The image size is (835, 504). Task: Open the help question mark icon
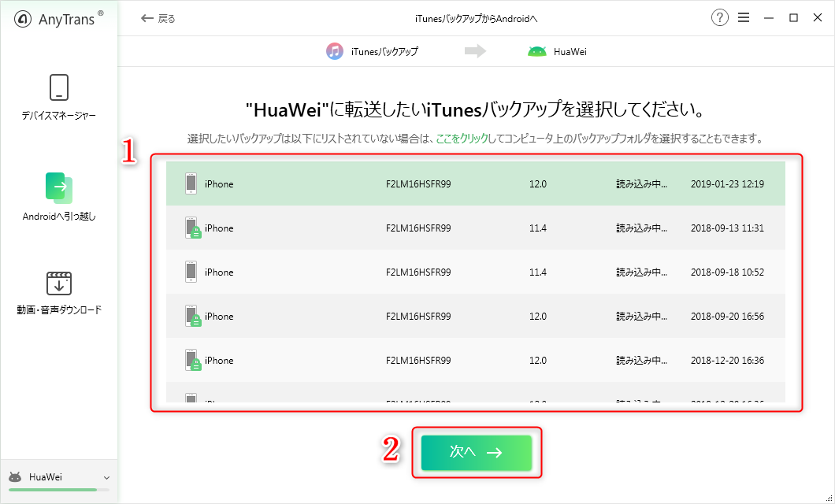click(719, 18)
